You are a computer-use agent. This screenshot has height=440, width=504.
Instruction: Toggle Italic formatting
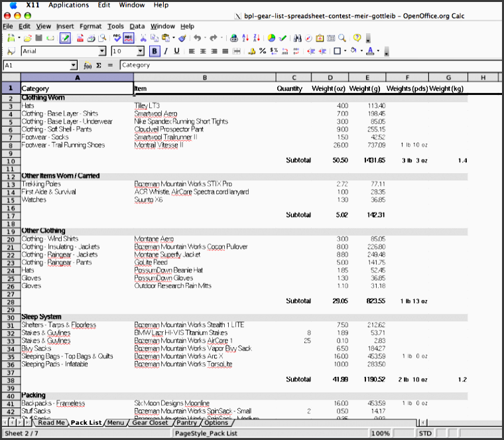166,51
